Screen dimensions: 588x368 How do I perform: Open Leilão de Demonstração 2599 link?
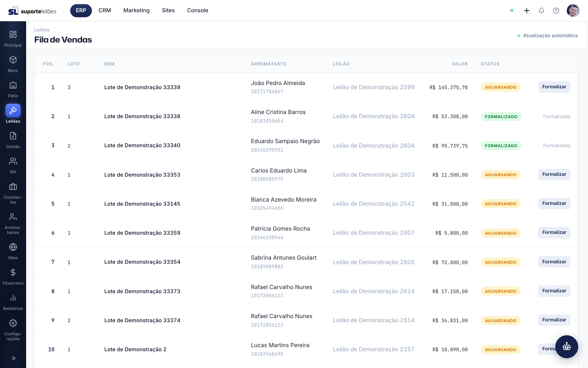[x=374, y=87]
